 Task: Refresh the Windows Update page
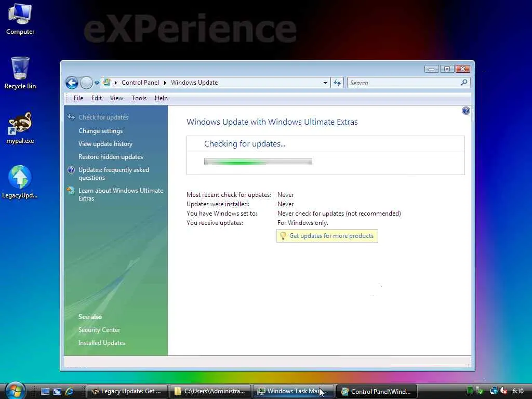pos(337,83)
